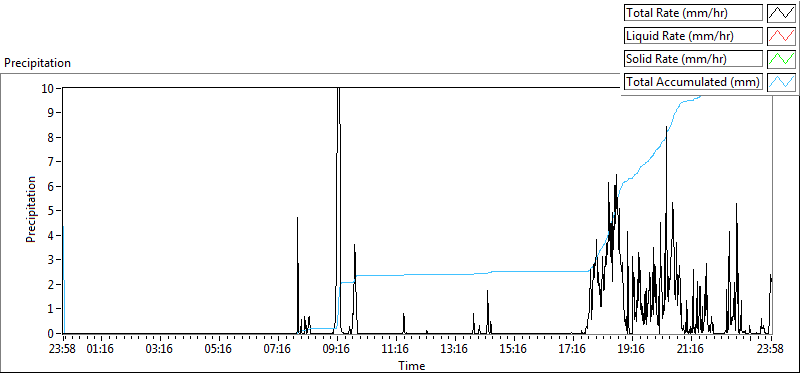This screenshot has width=800, height=373.
Task: Click the y-axis tick label 2
Action: (x=51, y=285)
